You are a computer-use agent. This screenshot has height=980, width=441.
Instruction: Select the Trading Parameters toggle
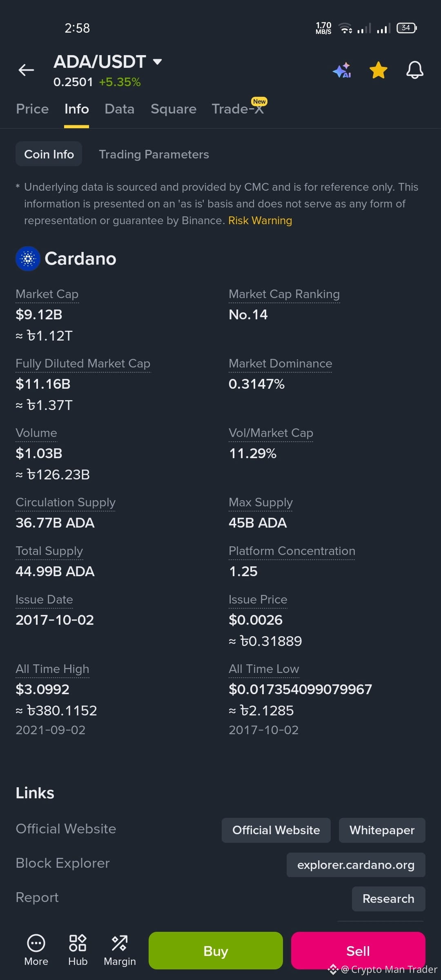[154, 154]
